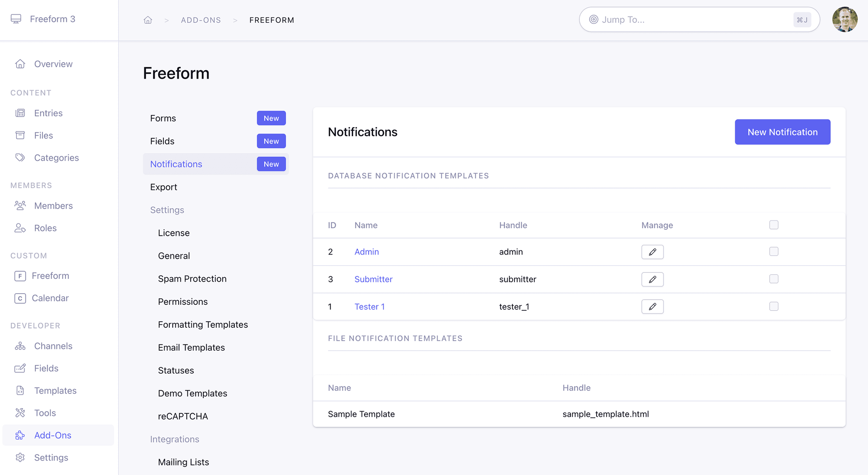Select the Roles icon
The height and width of the screenshot is (475, 868).
[20, 228]
